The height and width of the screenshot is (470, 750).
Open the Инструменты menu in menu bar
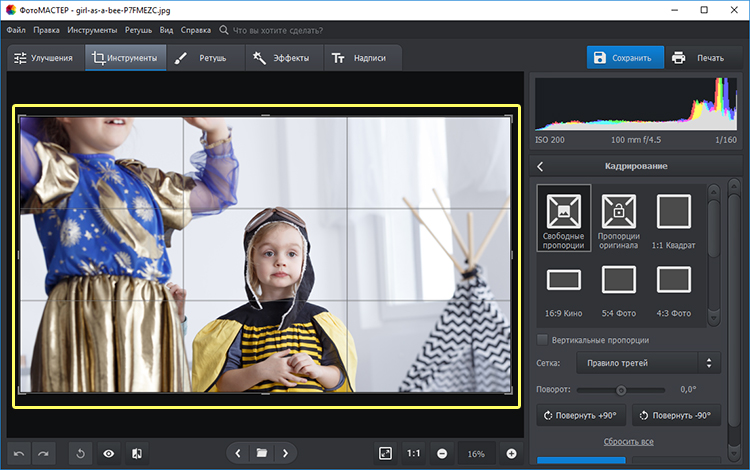tap(92, 30)
